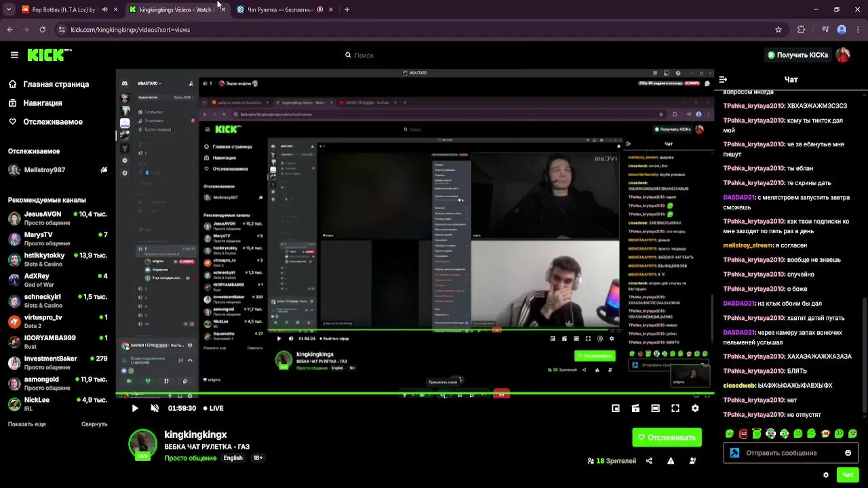
Task: Open the Kick hamburger menu
Action: tap(14, 55)
